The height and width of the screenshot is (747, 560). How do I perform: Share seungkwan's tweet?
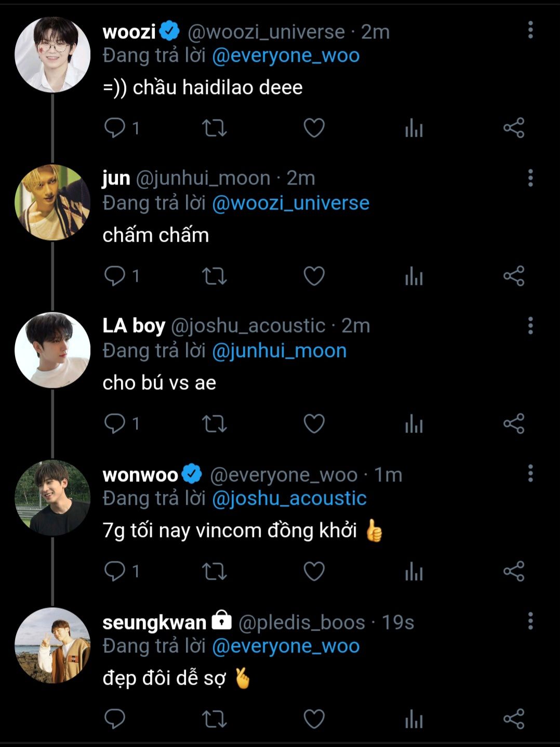coord(514,719)
